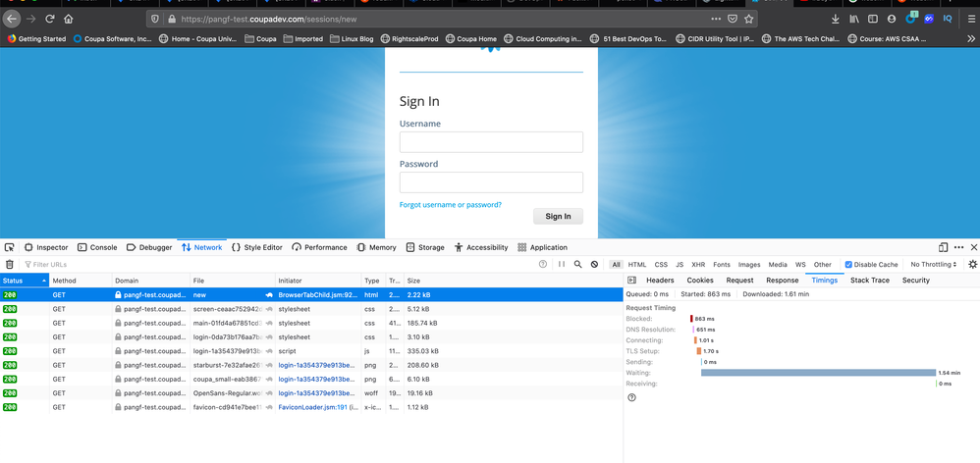Switch to the Inspector panel
The width and height of the screenshot is (980, 463).
click(46, 247)
